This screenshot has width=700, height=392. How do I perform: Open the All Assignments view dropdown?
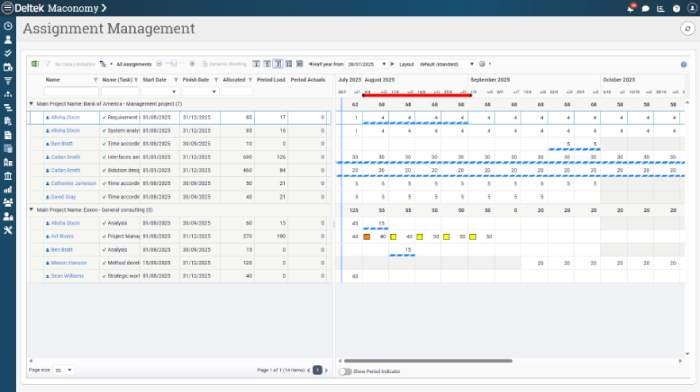[x=134, y=64]
